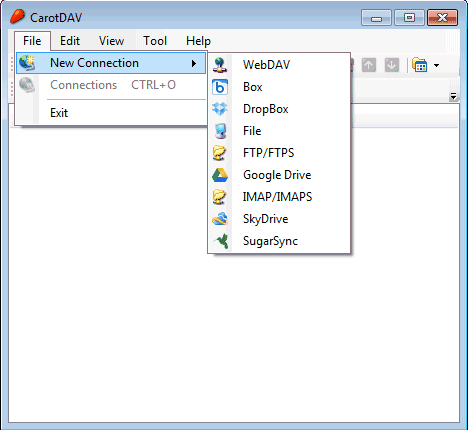The height and width of the screenshot is (430, 468).
Task: Open the Tool menu
Action: pos(155,41)
